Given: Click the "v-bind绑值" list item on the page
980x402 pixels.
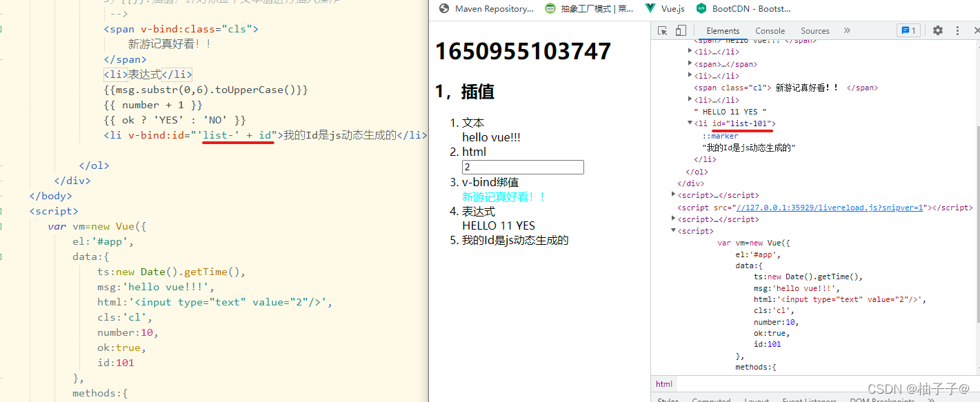Looking at the screenshot, I should [x=490, y=182].
